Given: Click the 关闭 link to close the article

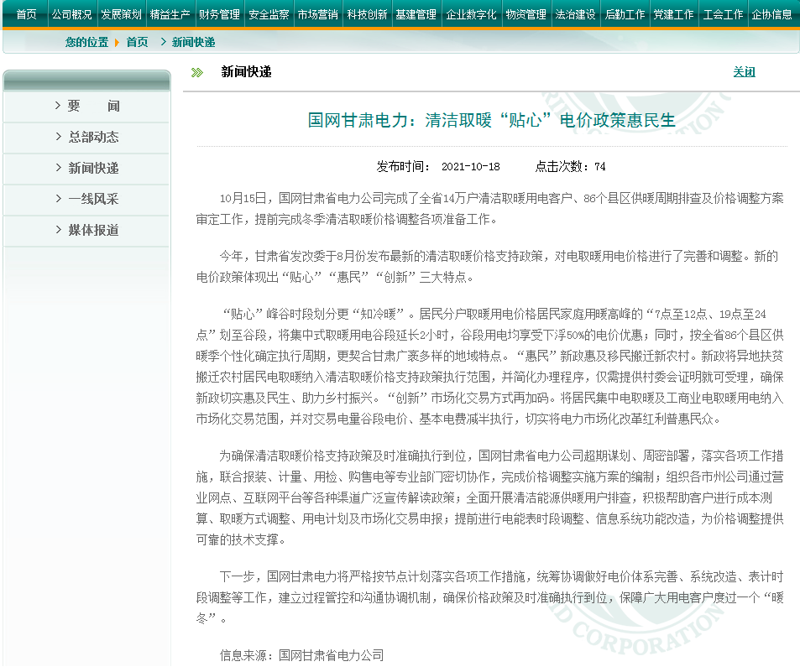Looking at the screenshot, I should pos(745,72).
